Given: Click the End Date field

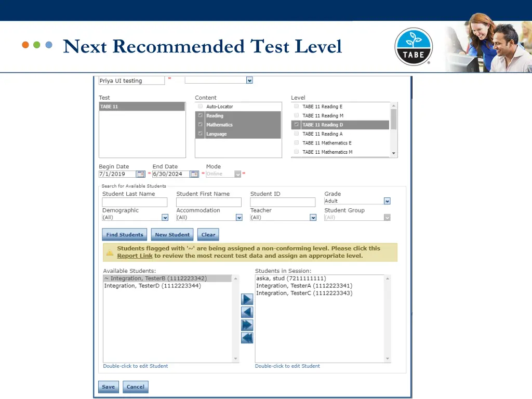Looking at the screenshot, I should (171, 174).
